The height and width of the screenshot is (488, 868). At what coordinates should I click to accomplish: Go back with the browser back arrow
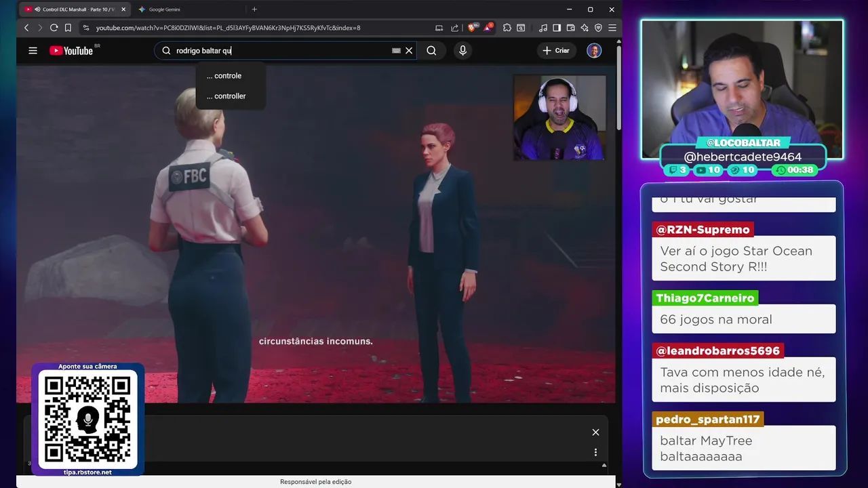26,28
